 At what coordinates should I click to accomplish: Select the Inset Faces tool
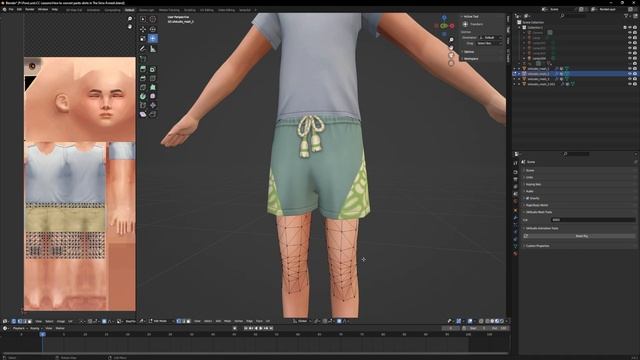153,69
